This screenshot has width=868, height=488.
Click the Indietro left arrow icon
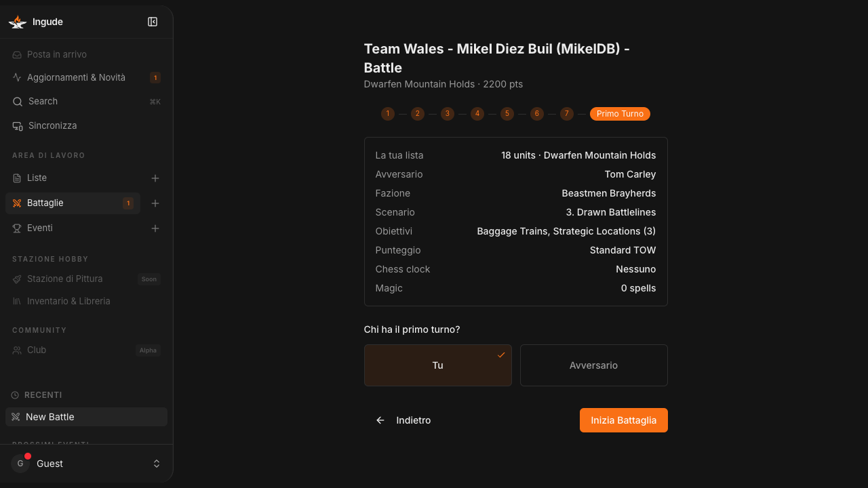(380, 420)
